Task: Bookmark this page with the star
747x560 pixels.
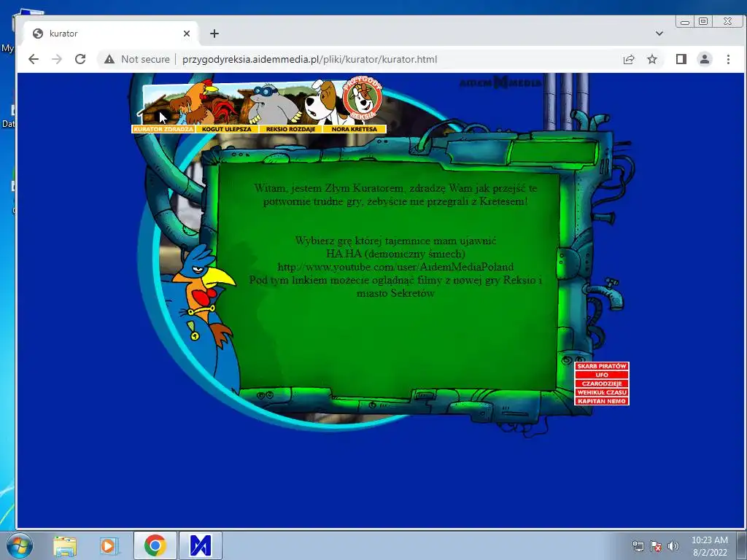Action: (652, 59)
